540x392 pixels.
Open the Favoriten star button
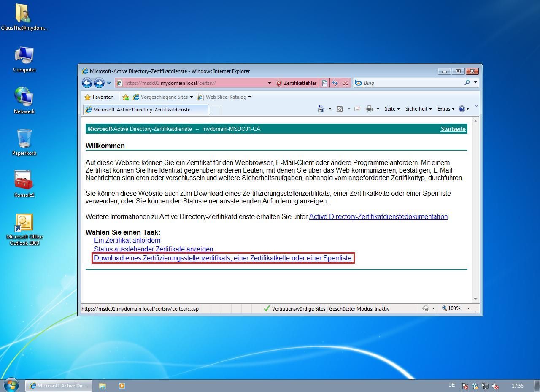pyautogui.click(x=99, y=97)
